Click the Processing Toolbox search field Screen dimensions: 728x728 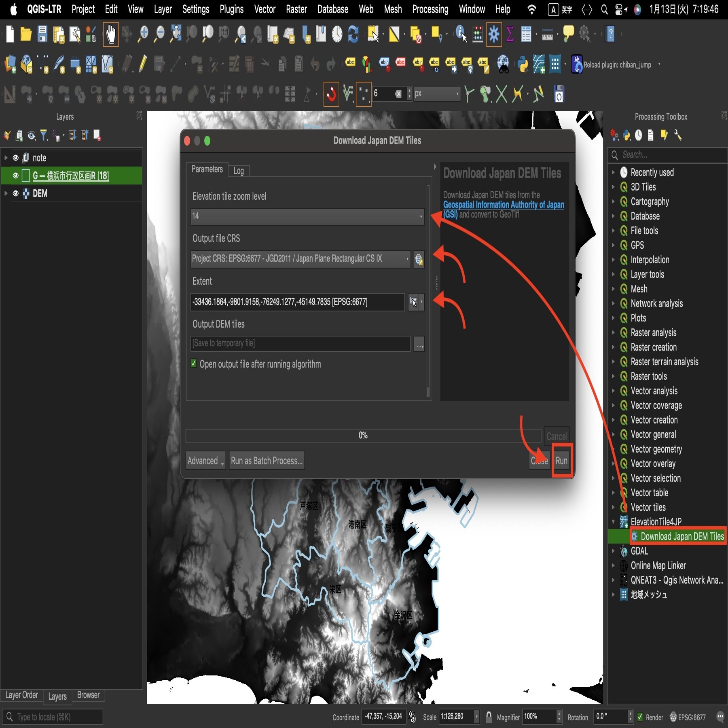(x=667, y=155)
